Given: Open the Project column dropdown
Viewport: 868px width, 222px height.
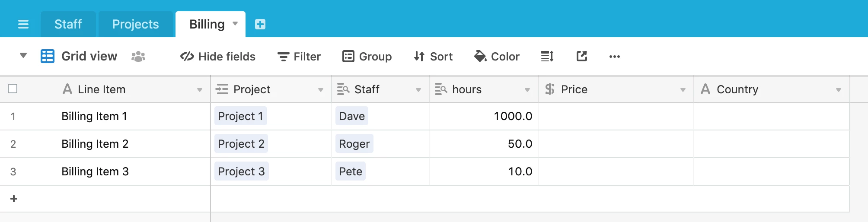Looking at the screenshot, I should 321,90.
